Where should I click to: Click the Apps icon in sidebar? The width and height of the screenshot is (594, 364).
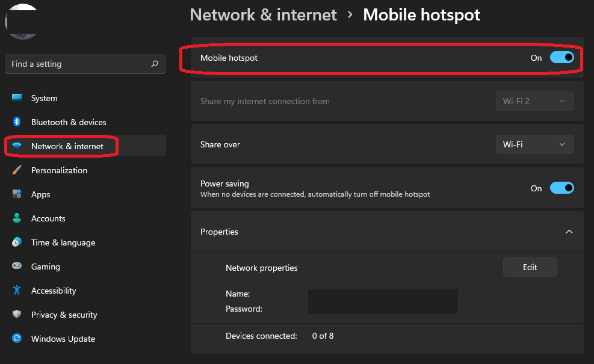(17, 194)
